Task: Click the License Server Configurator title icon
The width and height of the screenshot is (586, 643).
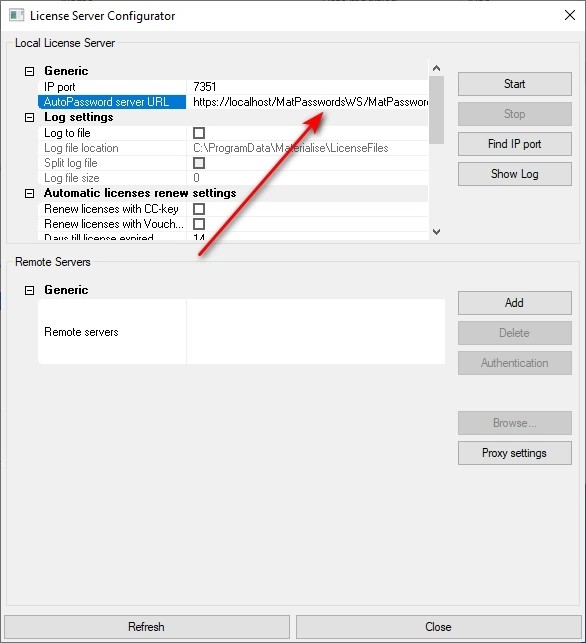Action: [x=16, y=16]
